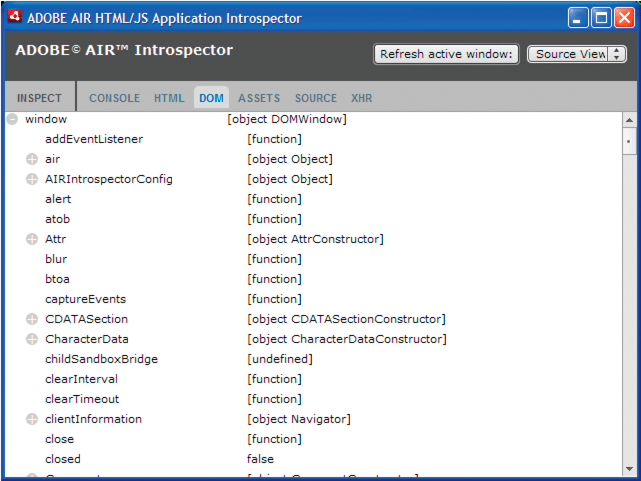The width and height of the screenshot is (641, 481).
Task: Click the scrollbar up arrow
Action: [x=630, y=120]
